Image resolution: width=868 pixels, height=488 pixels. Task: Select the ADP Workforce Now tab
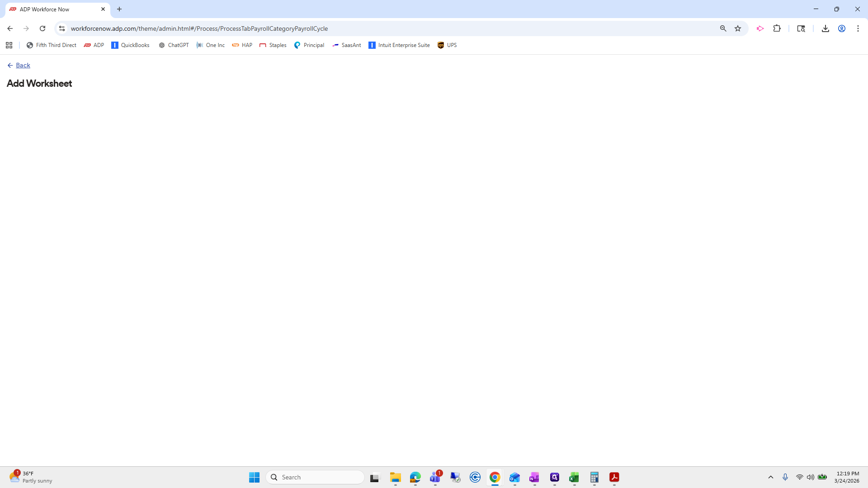(x=50, y=9)
